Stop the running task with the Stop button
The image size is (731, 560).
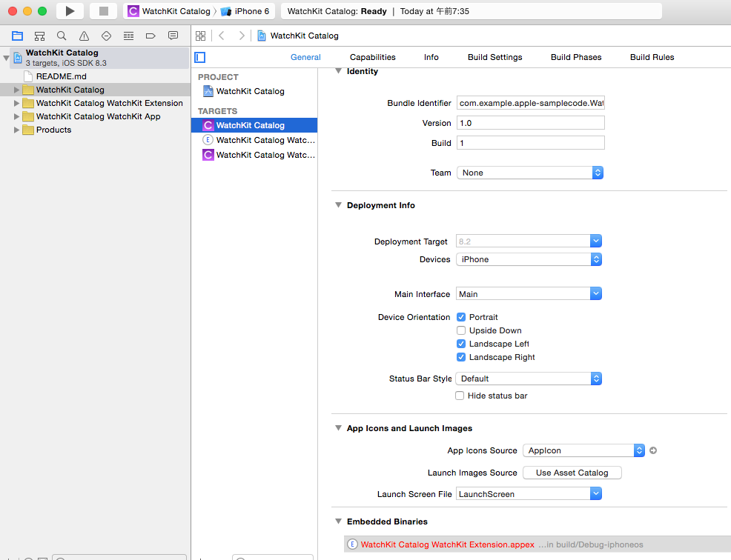pyautogui.click(x=104, y=11)
